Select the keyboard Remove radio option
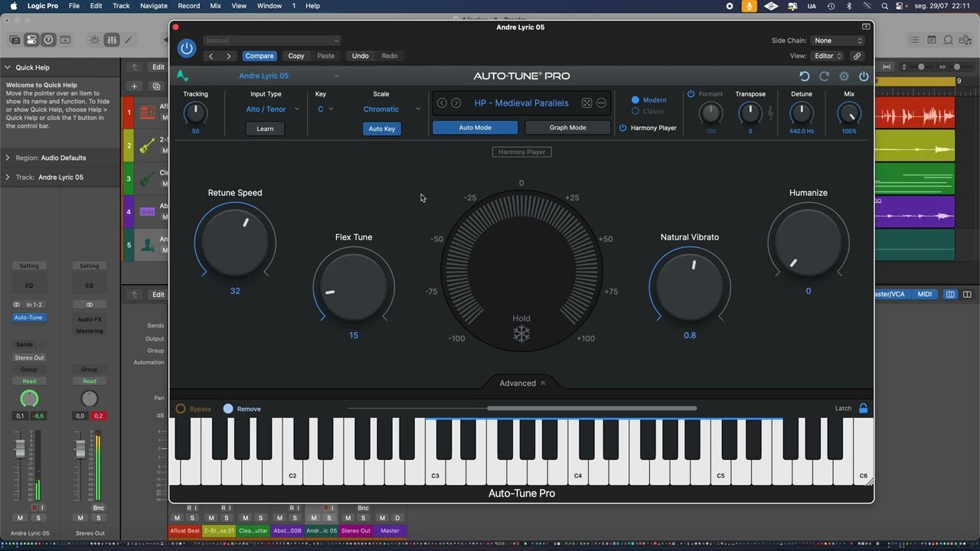 coord(227,409)
